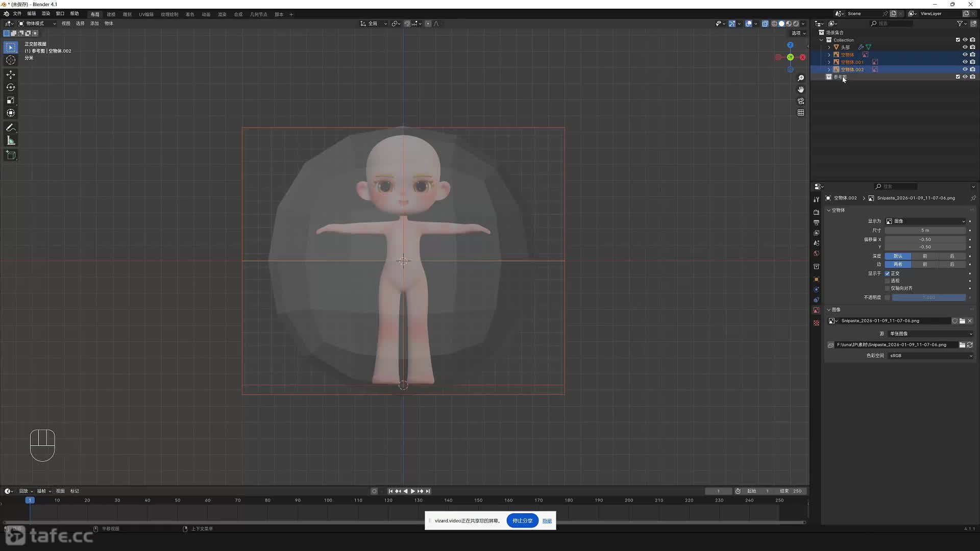
Task: Click the 不透明度 opacity slider
Action: coord(928,297)
